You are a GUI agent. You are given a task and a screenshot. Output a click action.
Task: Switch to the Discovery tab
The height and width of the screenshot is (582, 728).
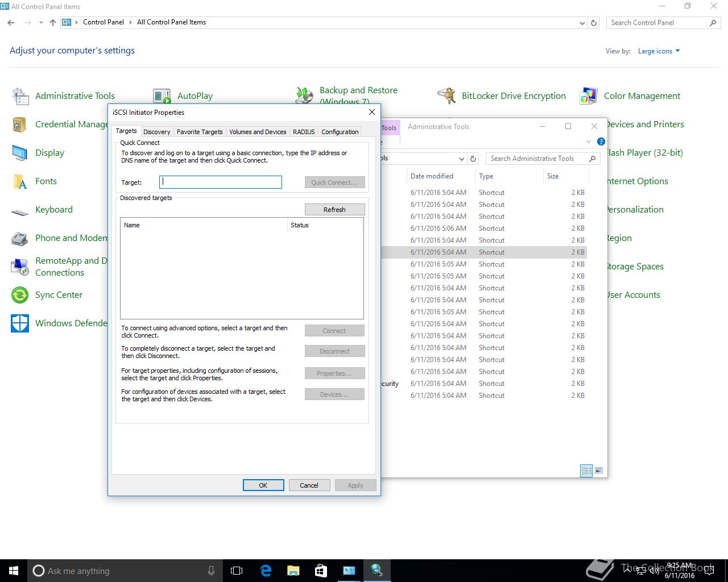point(156,132)
